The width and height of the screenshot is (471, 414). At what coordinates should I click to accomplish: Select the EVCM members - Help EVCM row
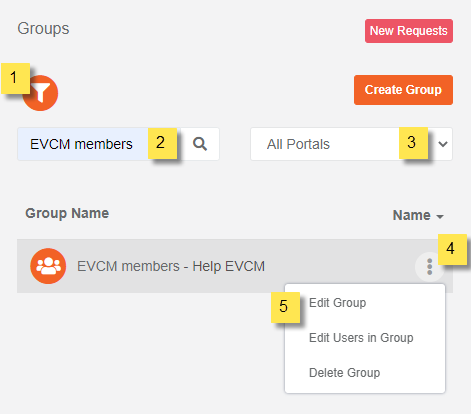coord(235,266)
